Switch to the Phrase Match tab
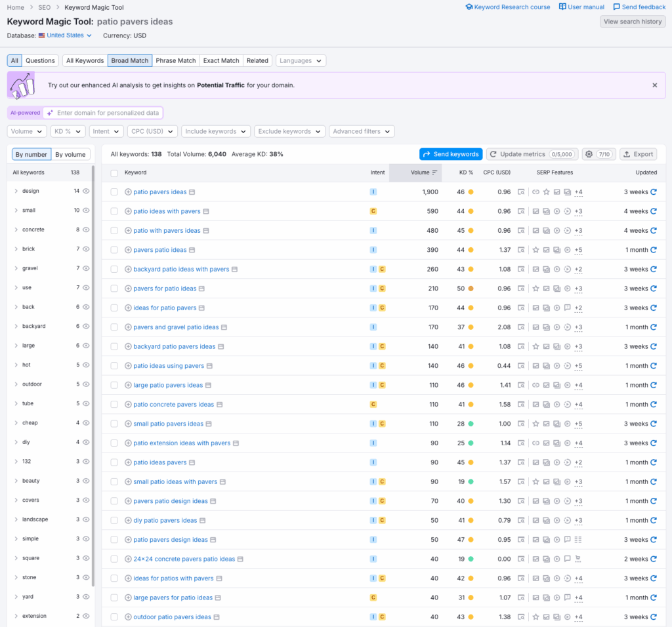Viewport: 672px width, 627px height. pyautogui.click(x=175, y=60)
